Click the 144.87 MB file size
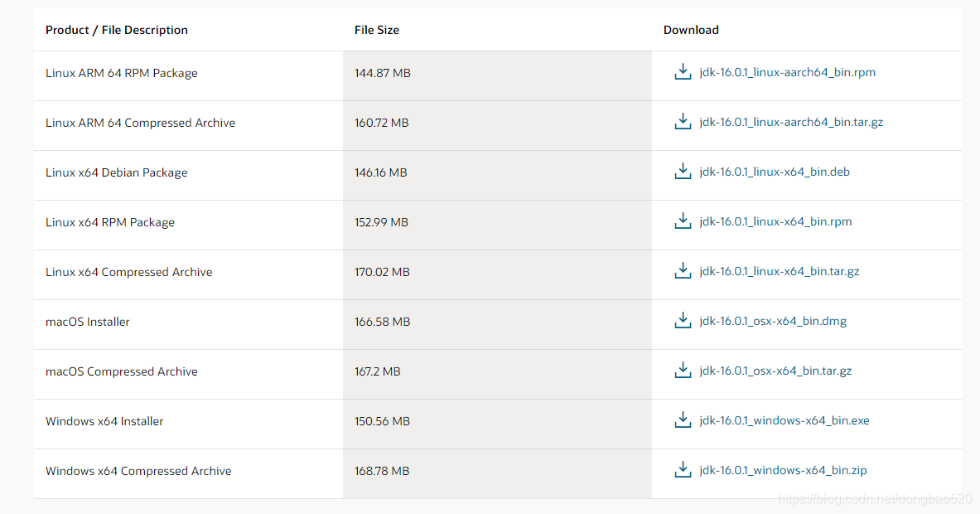980x514 pixels. 383,73
